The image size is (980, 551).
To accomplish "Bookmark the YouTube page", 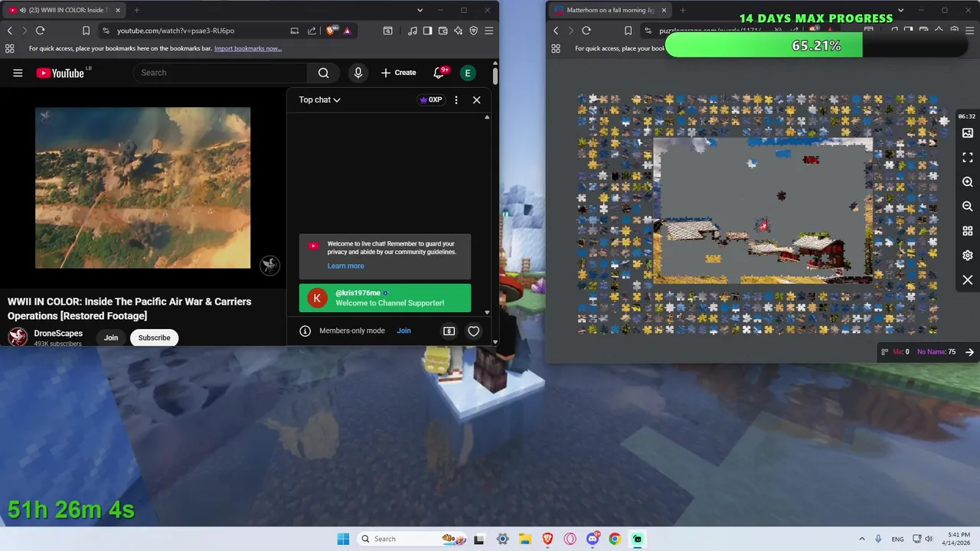I will [86, 31].
